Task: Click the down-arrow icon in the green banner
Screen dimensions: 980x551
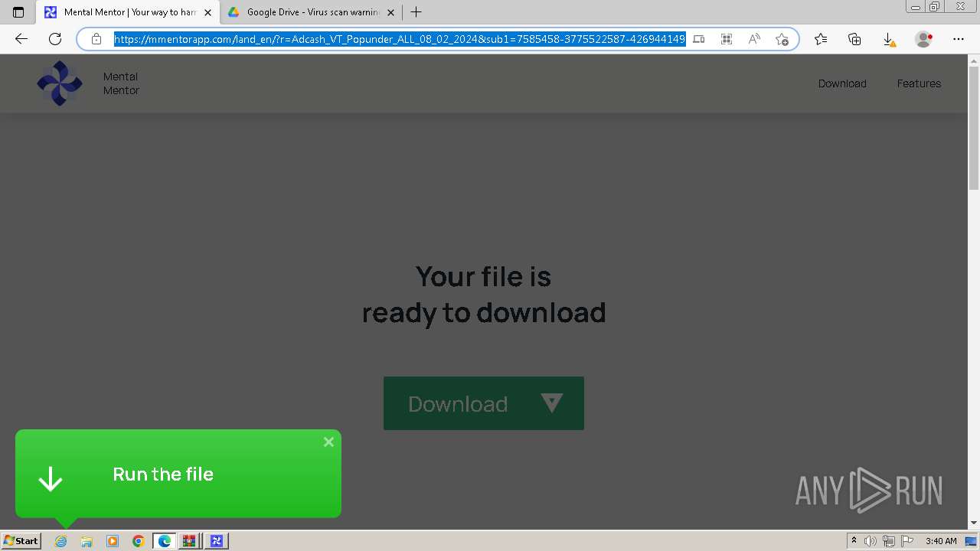Action: [x=51, y=478]
